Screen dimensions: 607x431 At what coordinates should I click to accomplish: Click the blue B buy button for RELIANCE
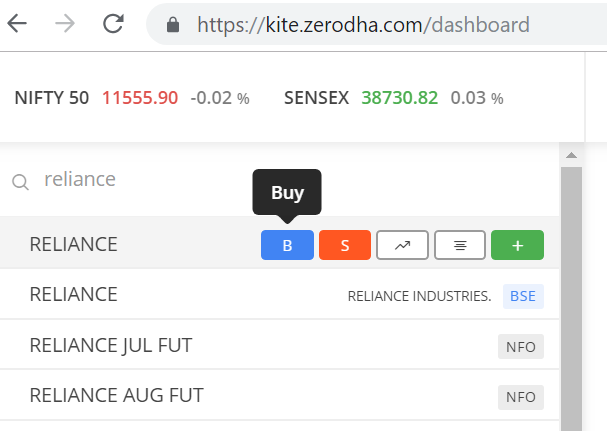[287, 245]
